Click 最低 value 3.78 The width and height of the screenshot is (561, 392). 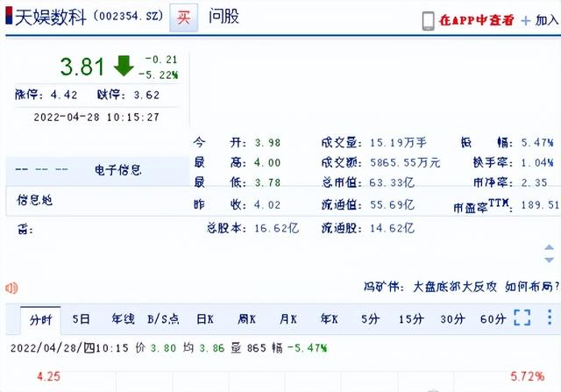pyautogui.click(x=267, y=182)
